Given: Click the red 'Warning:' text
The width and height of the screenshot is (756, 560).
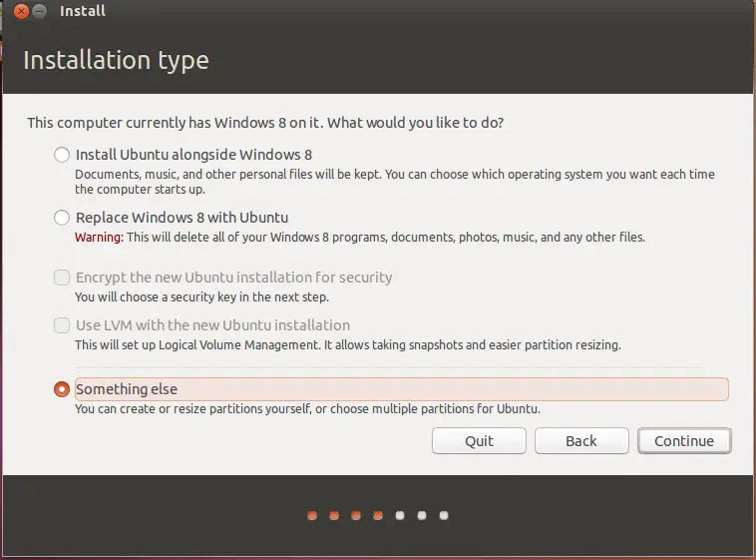Looking at the screenshot, I should pos(100,237).
